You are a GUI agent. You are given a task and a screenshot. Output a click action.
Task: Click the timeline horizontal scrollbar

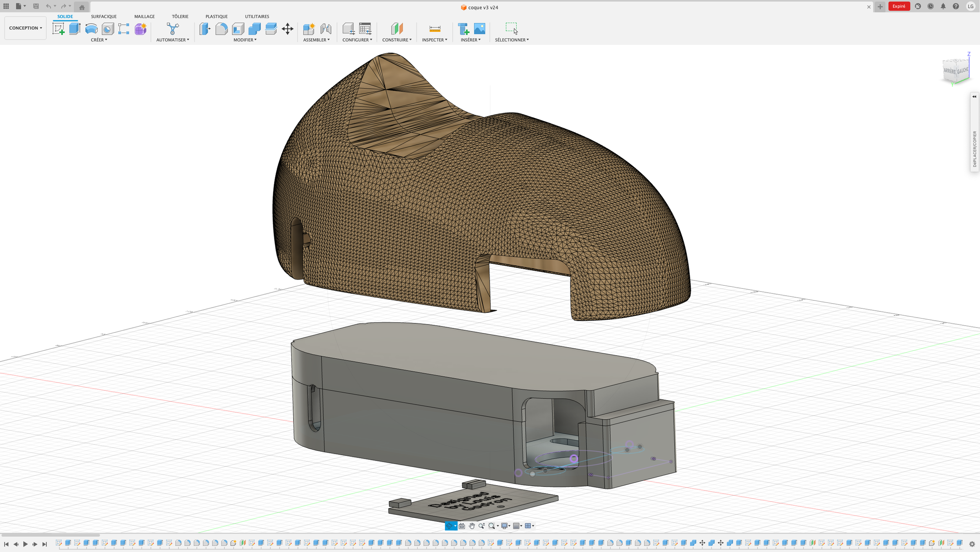tap(50, 535)
